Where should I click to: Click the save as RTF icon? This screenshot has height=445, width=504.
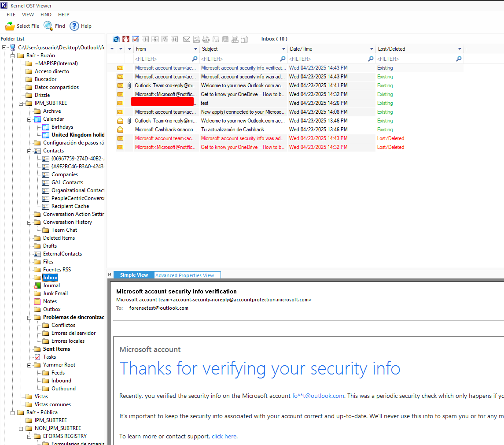(216, 39)
